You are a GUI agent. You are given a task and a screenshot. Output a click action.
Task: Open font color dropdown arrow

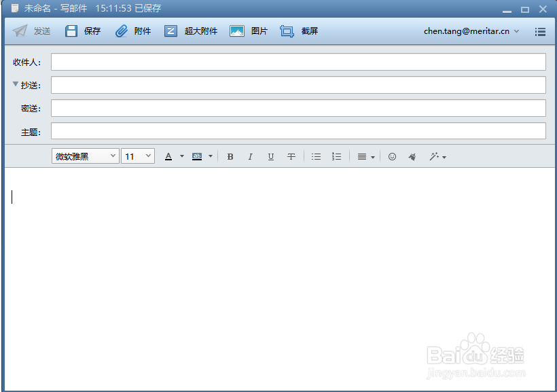click(182, 156)
